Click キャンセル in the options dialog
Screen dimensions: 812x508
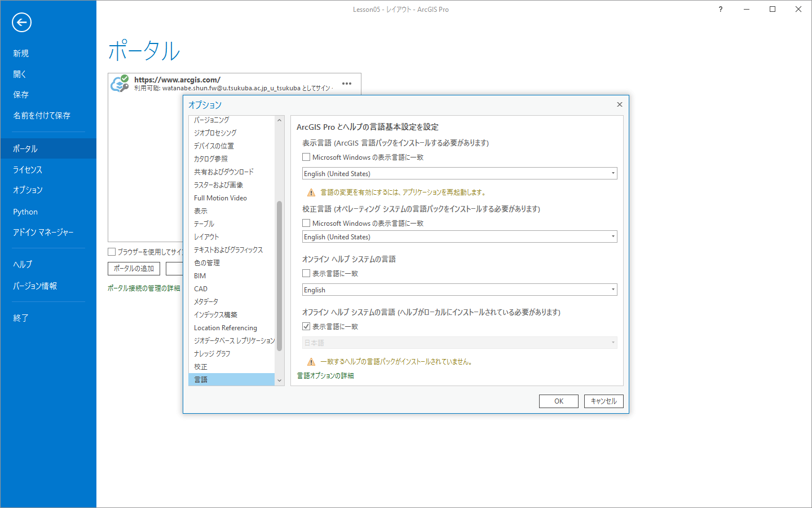point(604,401)
